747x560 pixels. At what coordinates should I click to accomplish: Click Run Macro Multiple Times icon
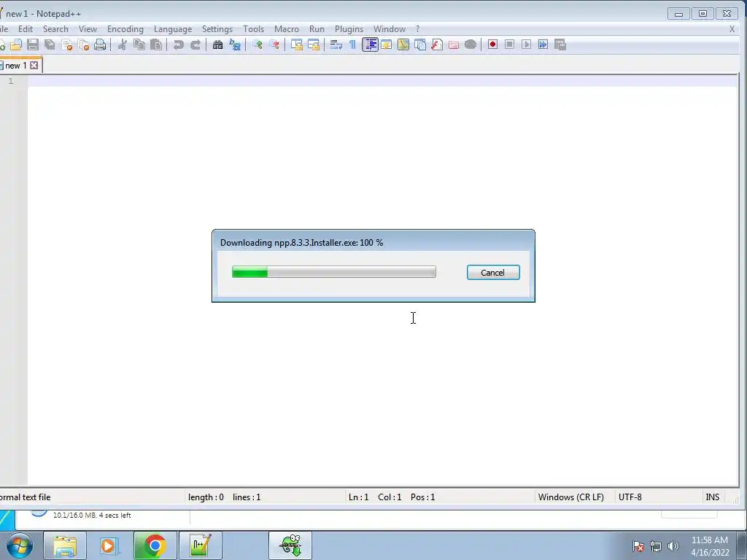tap(543, 44)
